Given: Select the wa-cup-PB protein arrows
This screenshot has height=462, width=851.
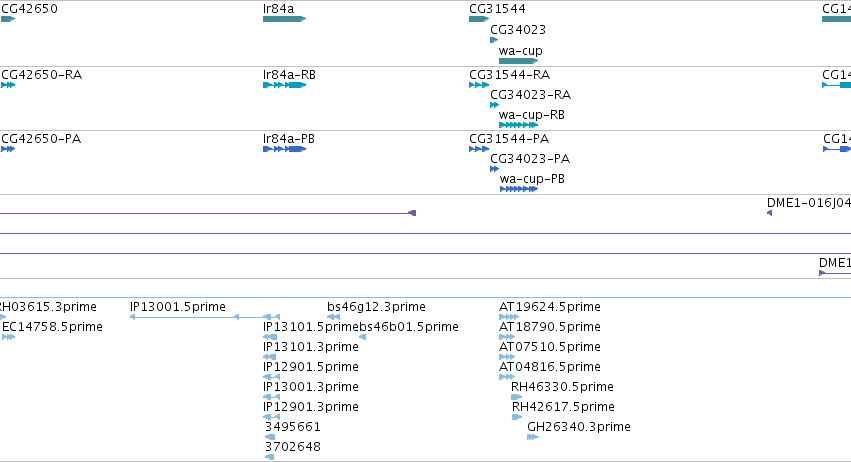Looking at the screenshot, I should 519,189.
